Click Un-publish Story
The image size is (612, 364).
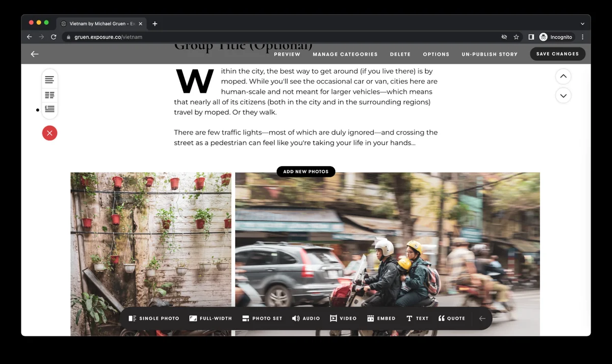490,54
